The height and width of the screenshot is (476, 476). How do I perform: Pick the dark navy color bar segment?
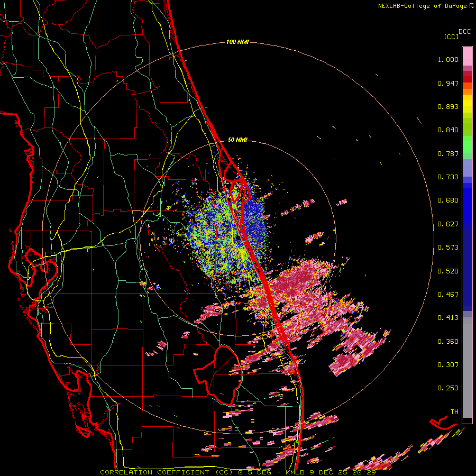(467, 267)
